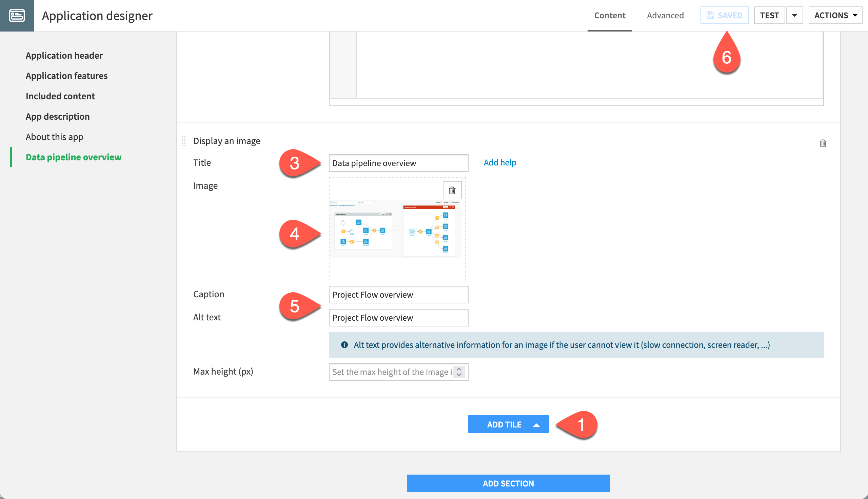The width and height of the screenshot is (868, 499).
Task: Expand the ADD TILE menu
Action: 508,424
